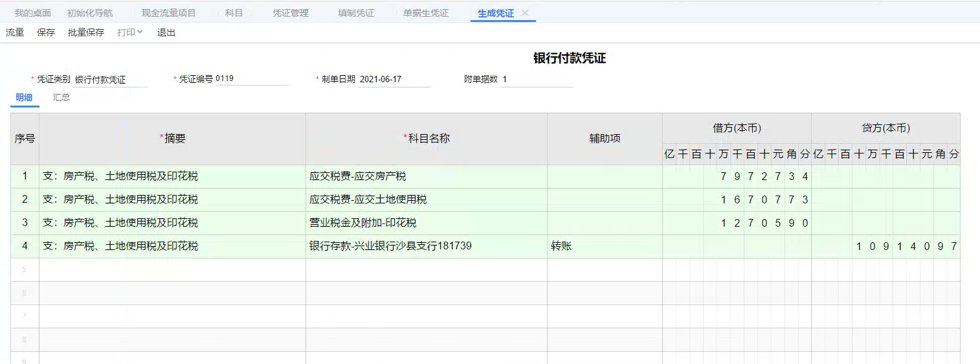Click the 凭证类别 field 银行付款凭证
The width and height of the screenshot is (980, 364).
point(111,80)
